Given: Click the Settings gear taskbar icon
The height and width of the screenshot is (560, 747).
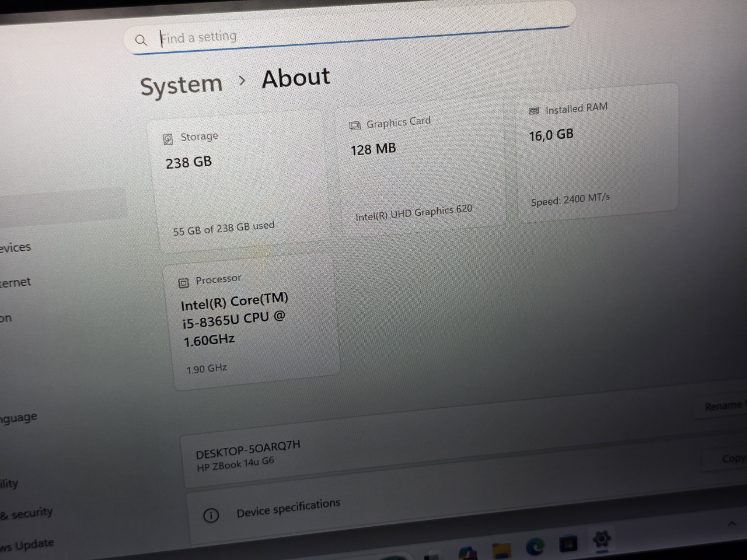Looking at the screenshot, I should pos(602,538).
